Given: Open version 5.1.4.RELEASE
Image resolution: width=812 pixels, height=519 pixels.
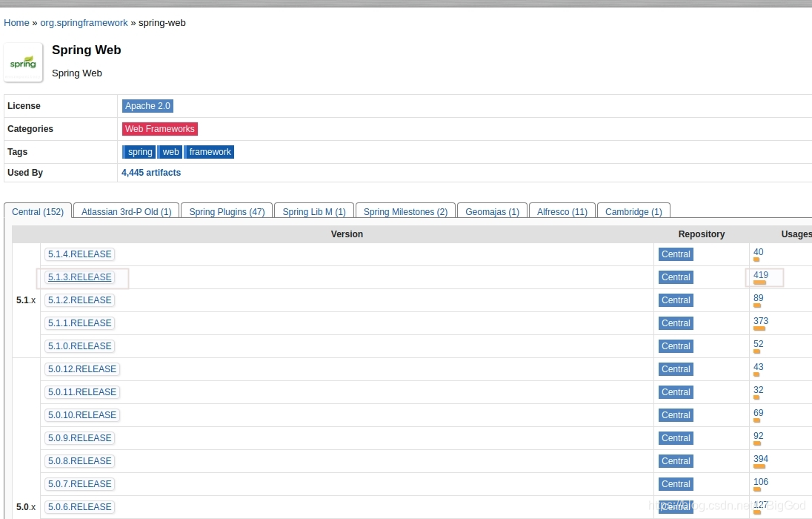Looking at the screenshot, I should 80,254.
